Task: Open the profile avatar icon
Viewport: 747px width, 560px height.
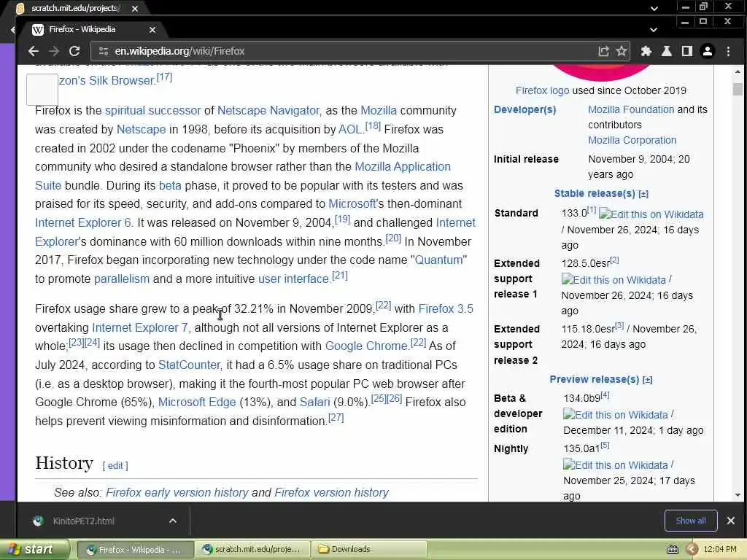Action: point(708,52)
